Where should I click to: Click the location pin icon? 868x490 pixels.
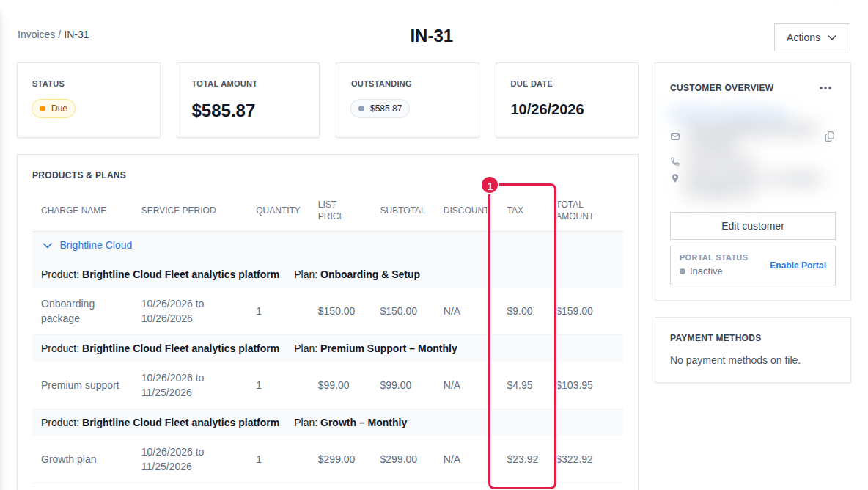tap(674, 178)
